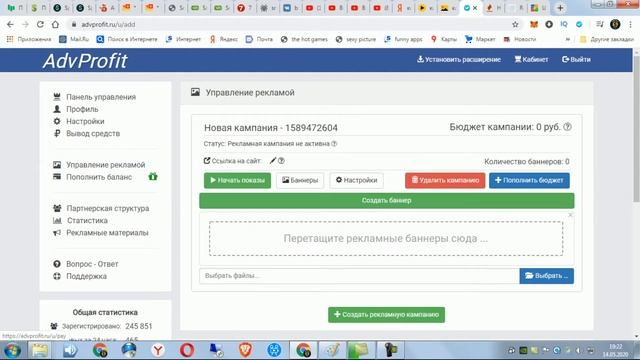Open Яндекс bookmark

tap(224, 39)
